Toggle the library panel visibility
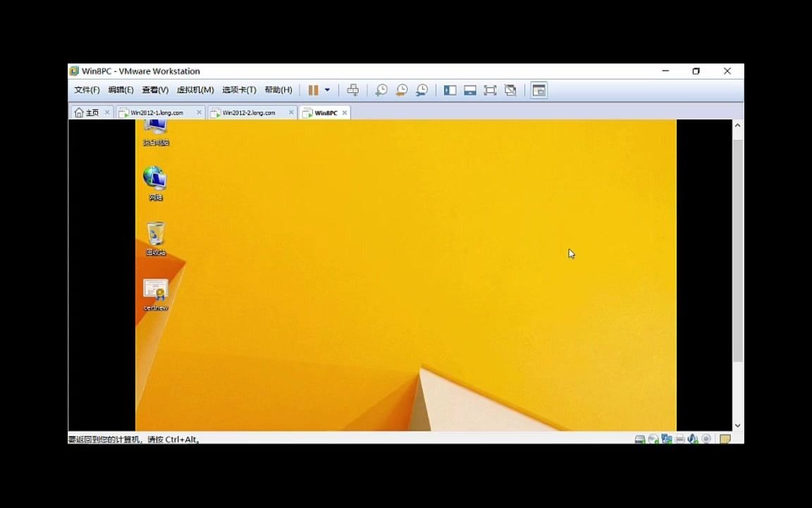Viewport: 812px width, 508px height. tap(450, 90)
